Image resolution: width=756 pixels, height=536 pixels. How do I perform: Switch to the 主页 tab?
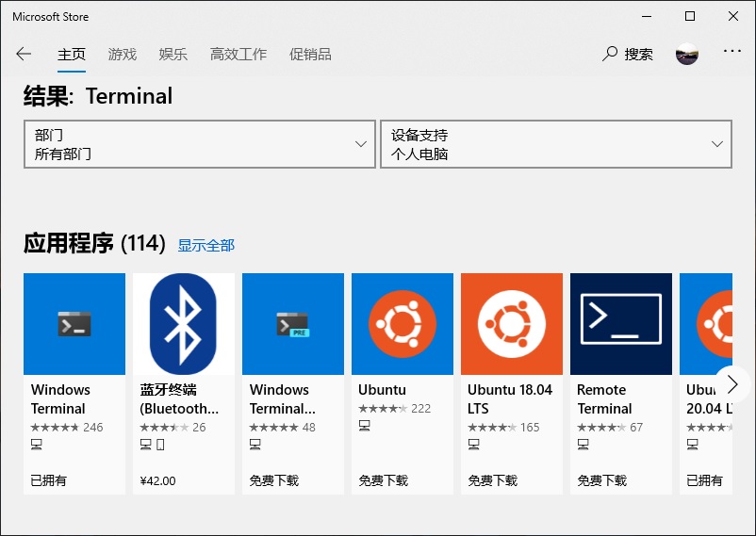[72, 54]
